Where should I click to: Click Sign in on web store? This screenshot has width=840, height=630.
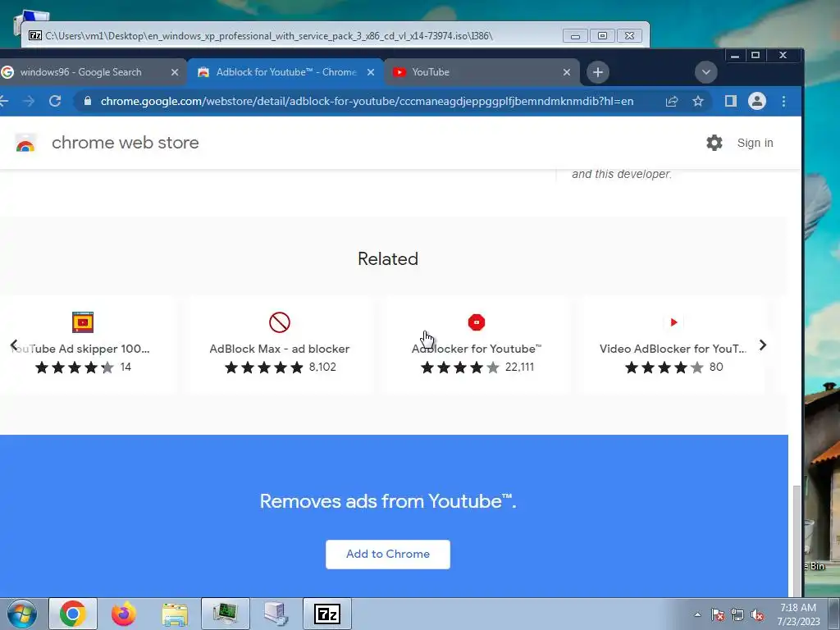tap(755, 143)
